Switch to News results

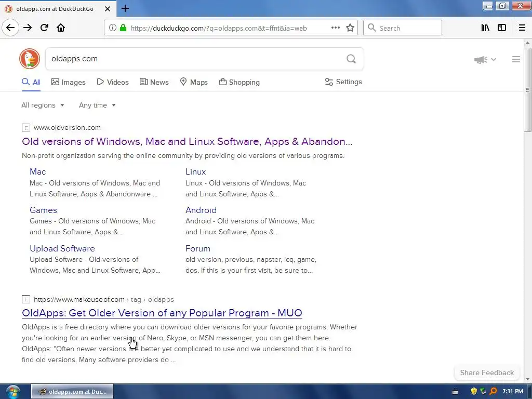[x=154, y=82]
